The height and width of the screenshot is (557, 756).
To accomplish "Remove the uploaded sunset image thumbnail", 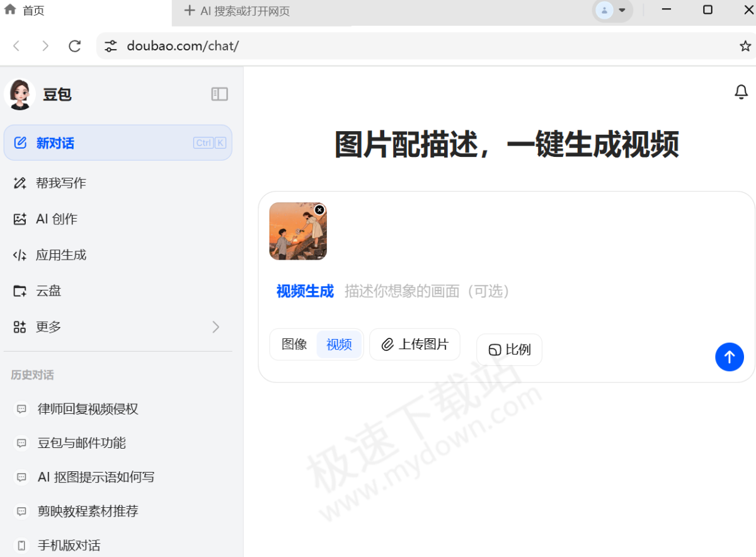I will 319,210.
